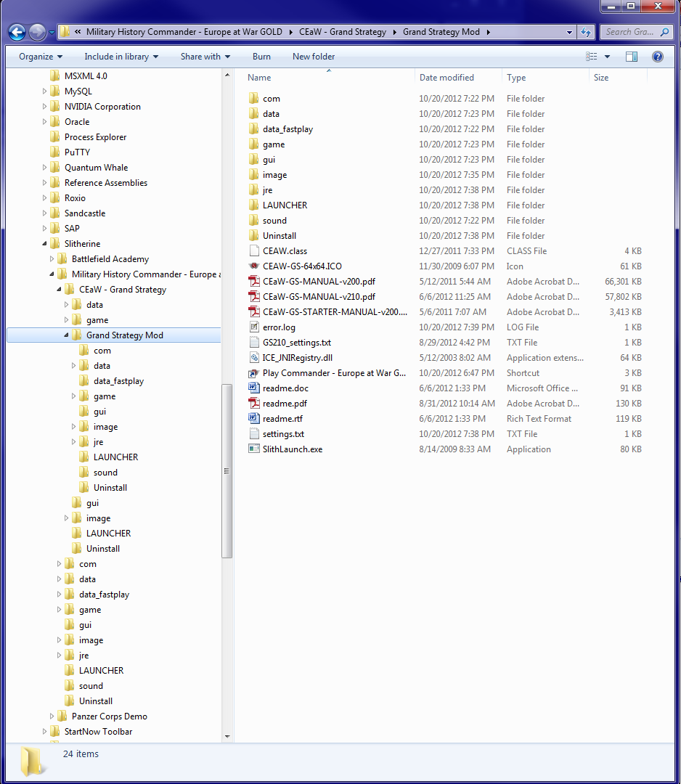
Task: Click Military History Commander breadcrumb segment
Action: [x=184, y=32]
